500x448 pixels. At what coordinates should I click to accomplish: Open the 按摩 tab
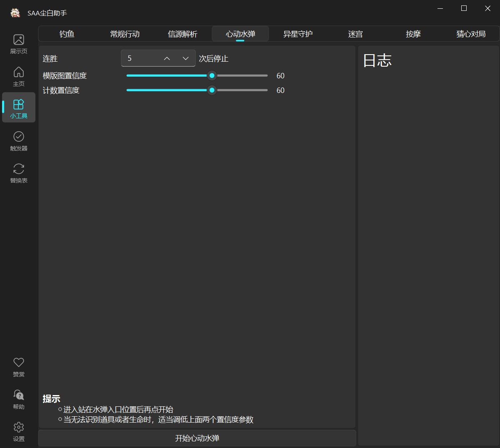click(x=413, y=34)
